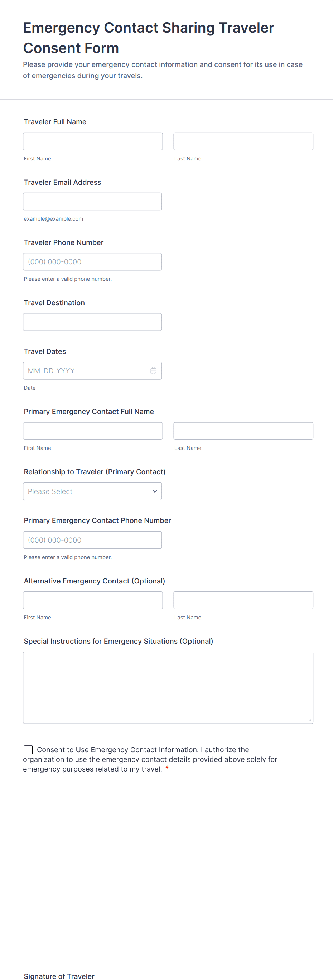Click Alternative Emergency Contact First Name field
This screenshot has height=980, width=333.
pyautogui.click(x=93, y=600)
